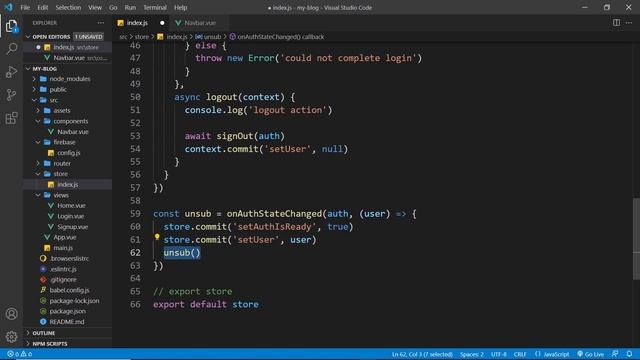Click the lightbulb quick fix on line 61
This screenshot has width=640, height=360.
tap(157, 237)
